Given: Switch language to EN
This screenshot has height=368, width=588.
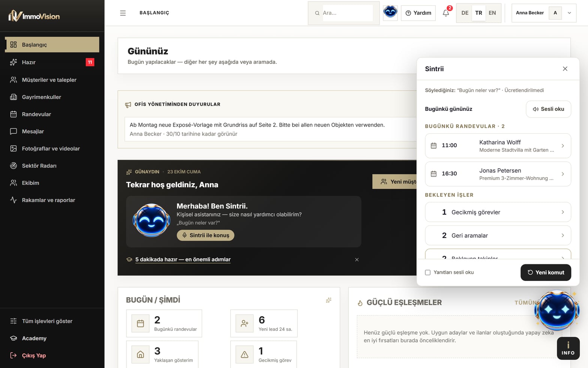Looking at the screenshot, I should tap(492, 13).
